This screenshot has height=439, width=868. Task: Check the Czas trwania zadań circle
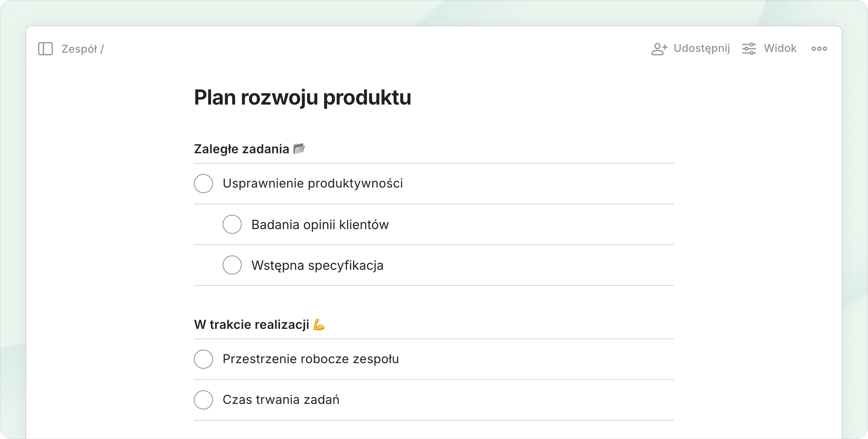pyautogui.click(x=203, y=400)
